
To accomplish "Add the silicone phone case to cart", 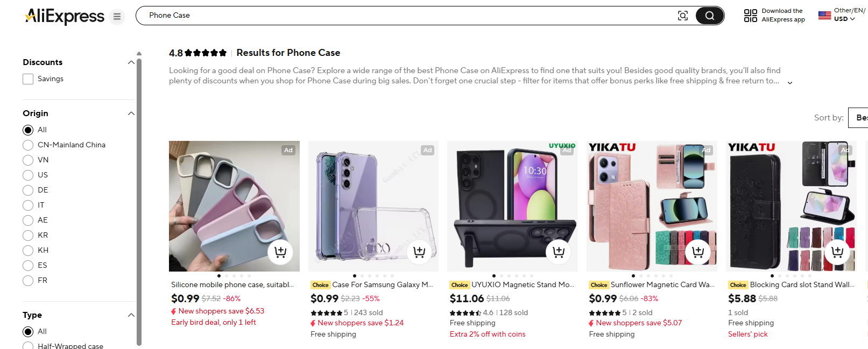I will coord(280,252).
